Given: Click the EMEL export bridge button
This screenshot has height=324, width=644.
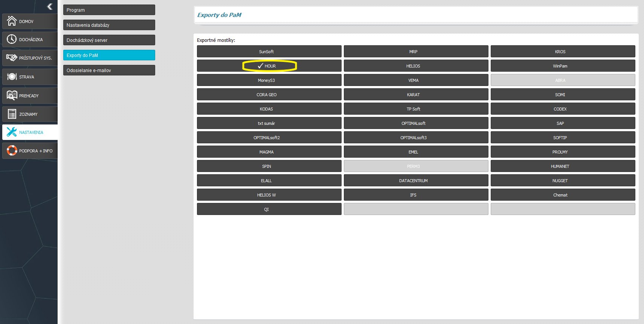Looking at the screenshot, I should [416, 152].
